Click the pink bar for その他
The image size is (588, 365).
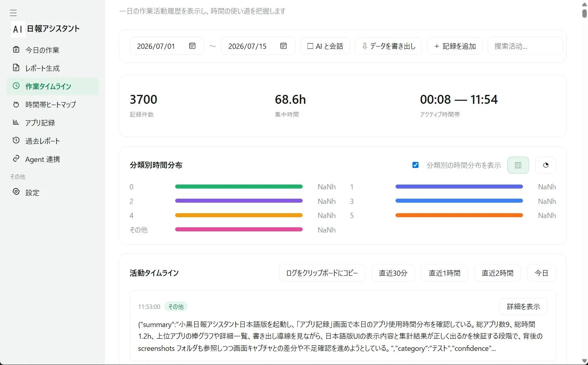(x=239, y=229)
